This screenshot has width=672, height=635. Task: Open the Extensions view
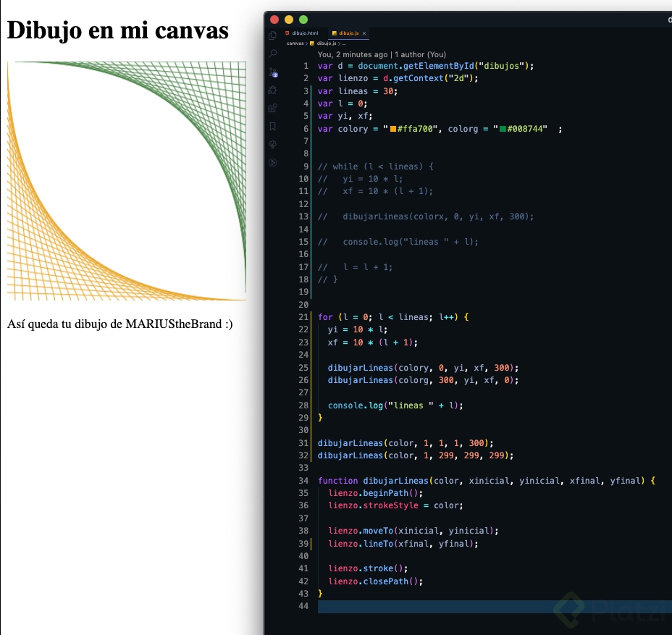[x=272, y=108]
